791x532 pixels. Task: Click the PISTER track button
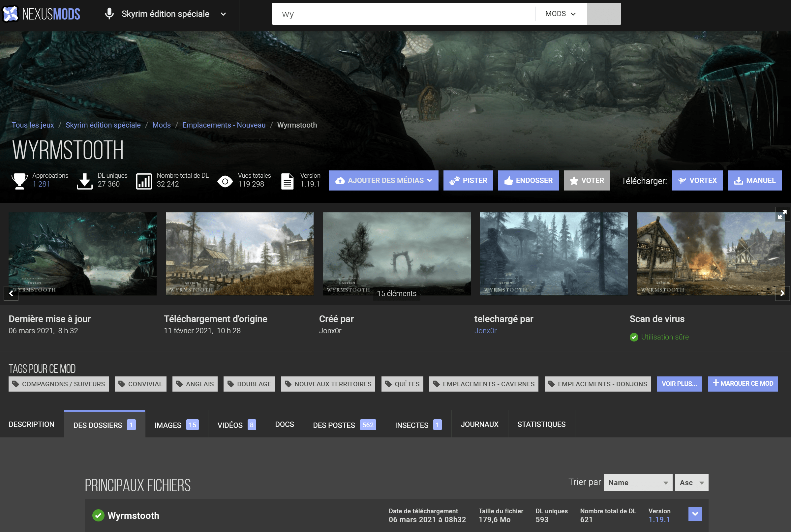468,181
